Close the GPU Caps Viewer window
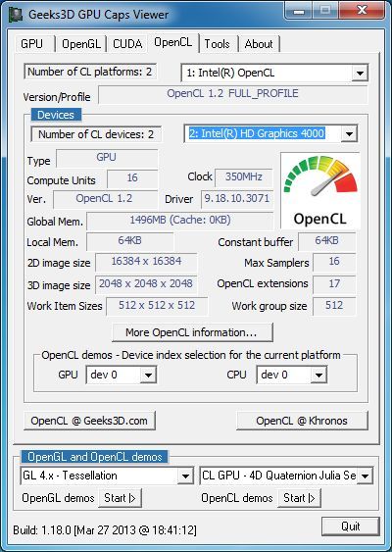The image size is (392, 552). coord(363,11)
